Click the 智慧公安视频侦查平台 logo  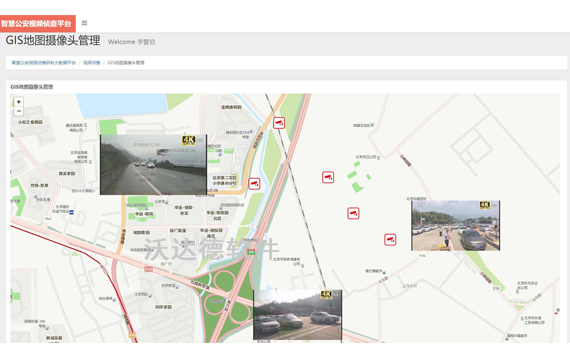[x=37, y=24]
